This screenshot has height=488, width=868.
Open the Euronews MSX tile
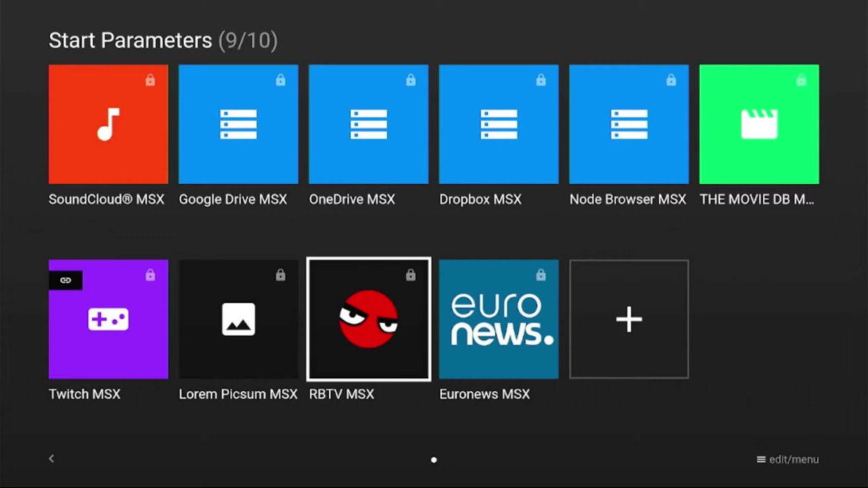click(x=499, y=319)
